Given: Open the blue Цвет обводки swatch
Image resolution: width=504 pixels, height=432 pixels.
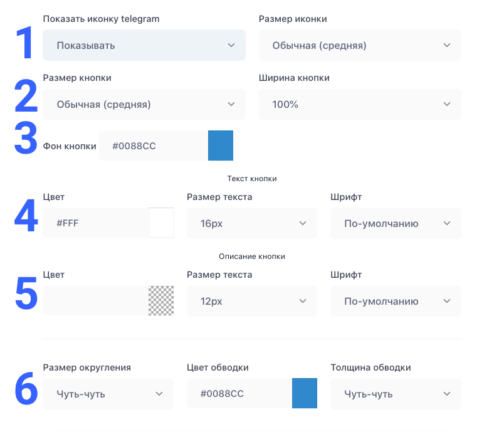Looking at the screenshot, I should tap(305, 393).
